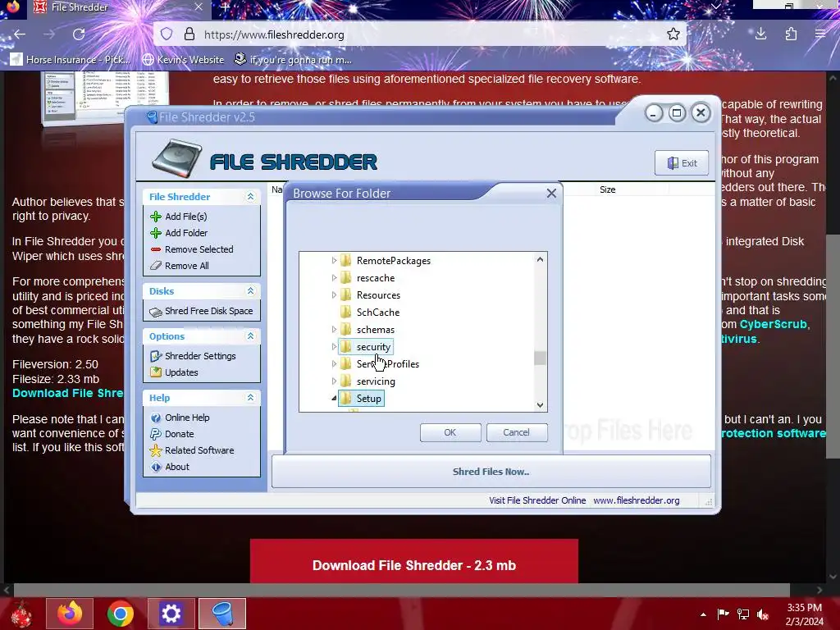Screen dimensions: 840x630
Task: Show hidden tray icons arrow
Action: coord(703,614)
